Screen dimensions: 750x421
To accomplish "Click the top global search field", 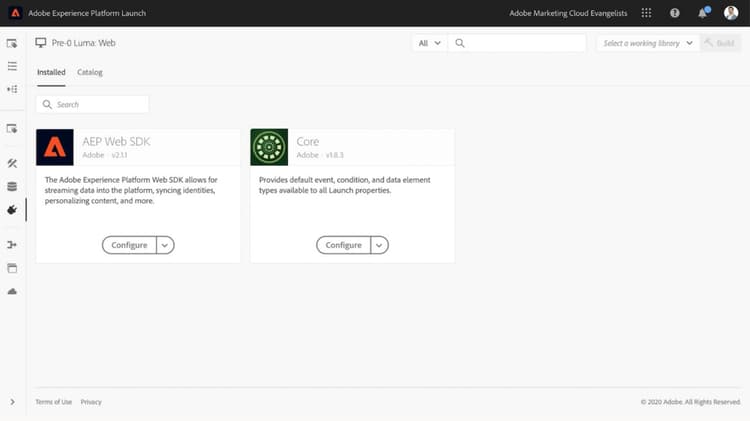I will (x=517, y=43).
